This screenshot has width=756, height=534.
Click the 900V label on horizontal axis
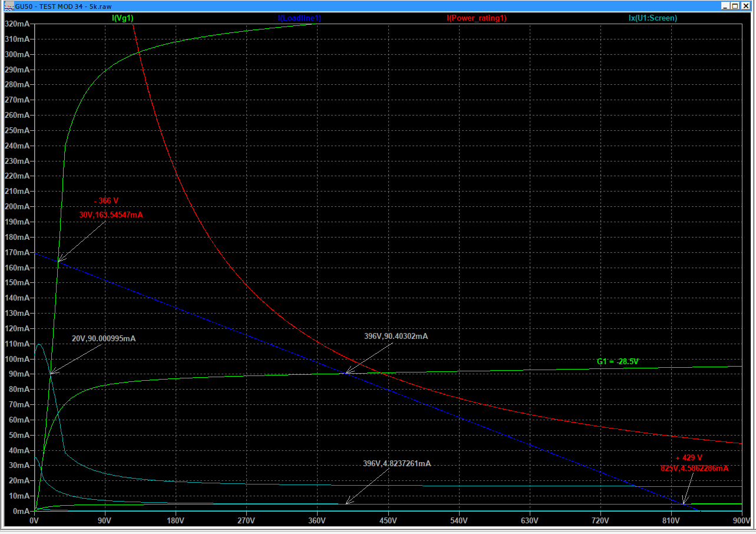tap(742, 521)
